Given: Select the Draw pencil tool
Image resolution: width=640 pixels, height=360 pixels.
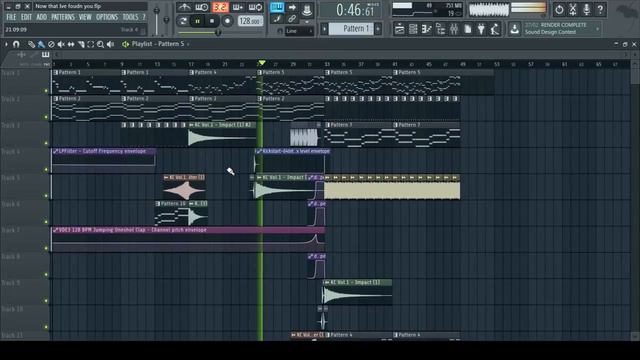Looking at the screenshot, I should pyautogui.click(x=31, y=44).
